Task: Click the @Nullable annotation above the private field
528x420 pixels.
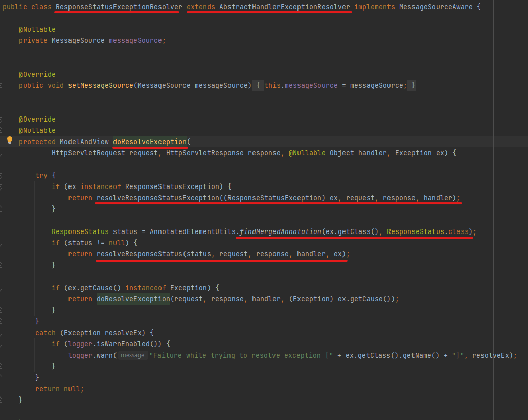Action: (x=37, y=29)
